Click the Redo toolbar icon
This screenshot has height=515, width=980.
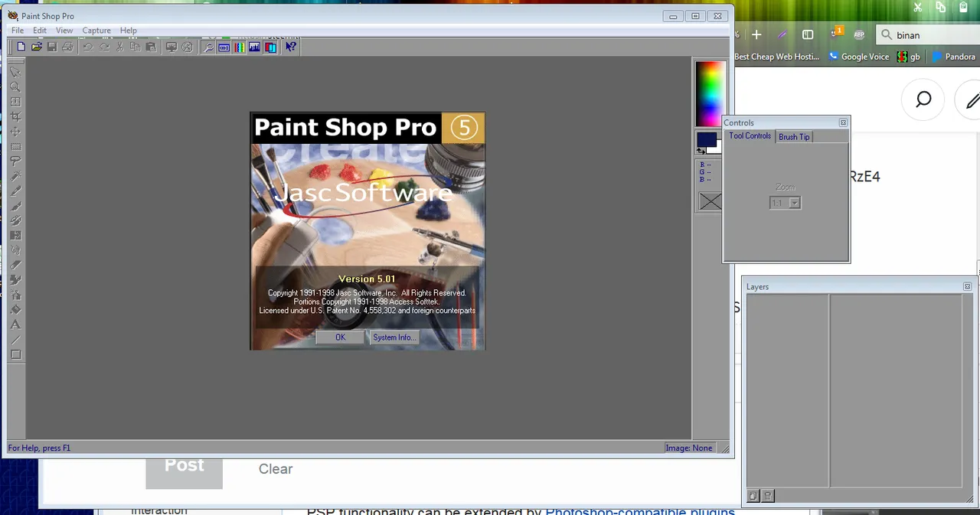pyautogui.click(x=104, y=47)
